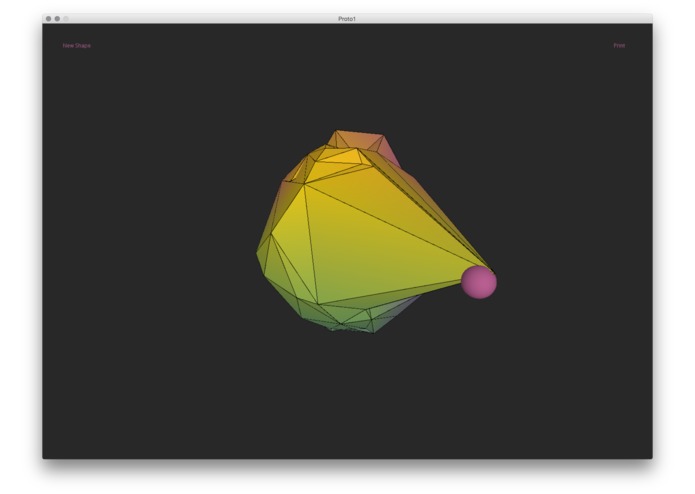This screenshot has height=494, width=695.
Task: Close the Proto1 window
Action: tap(48, 19)
